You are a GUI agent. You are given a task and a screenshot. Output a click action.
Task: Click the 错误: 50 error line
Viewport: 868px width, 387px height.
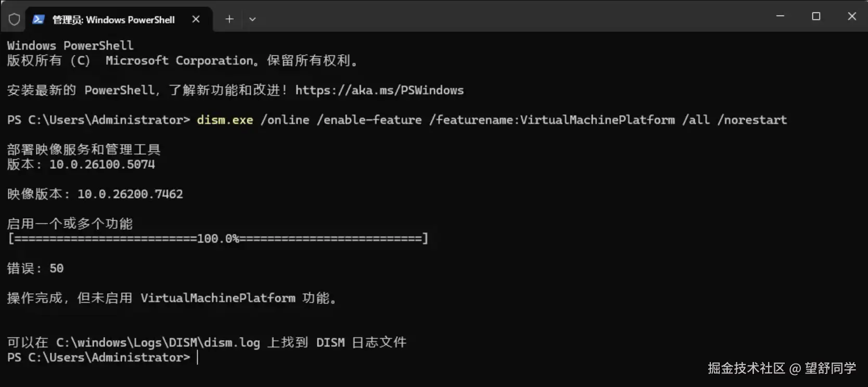point(35,268)
